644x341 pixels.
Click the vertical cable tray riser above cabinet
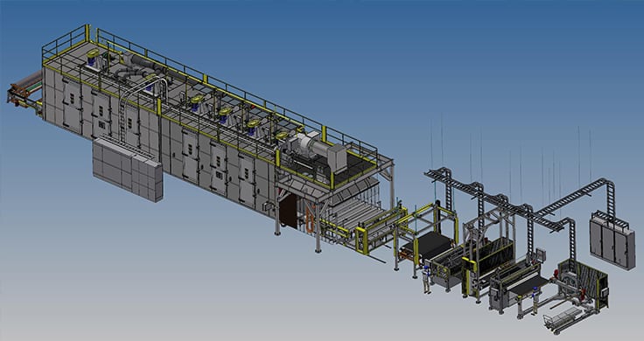611,198
